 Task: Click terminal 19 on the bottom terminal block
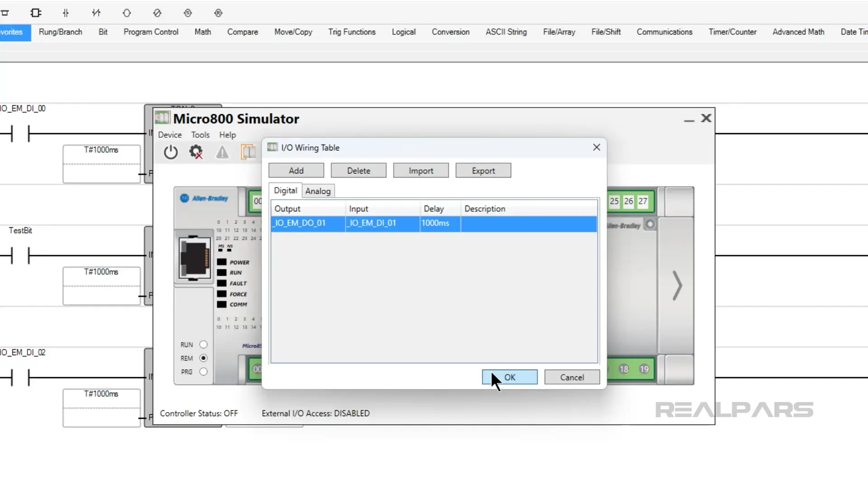click(644, 369)
